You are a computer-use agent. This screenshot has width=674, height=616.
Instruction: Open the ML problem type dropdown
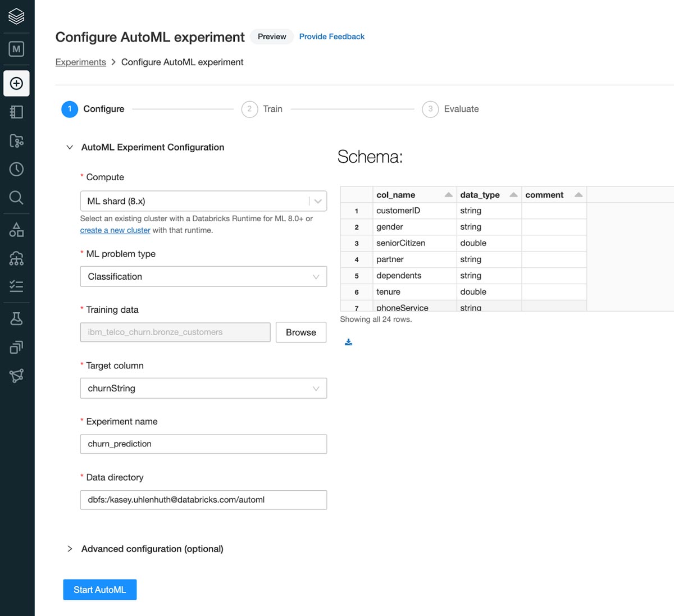pyautogui.click(x=203, y=276)
